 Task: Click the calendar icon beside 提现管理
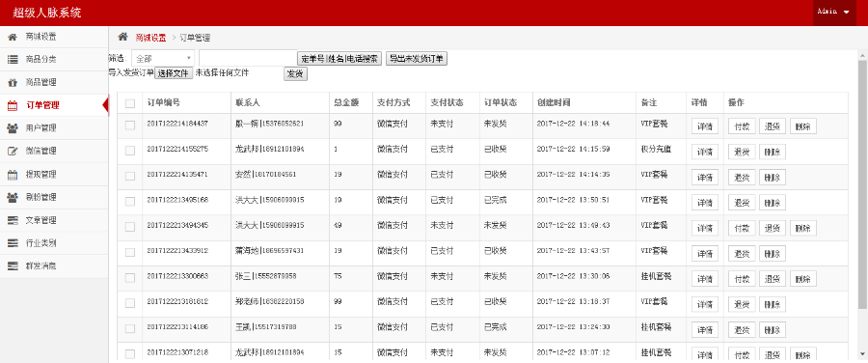click(13, 174)
